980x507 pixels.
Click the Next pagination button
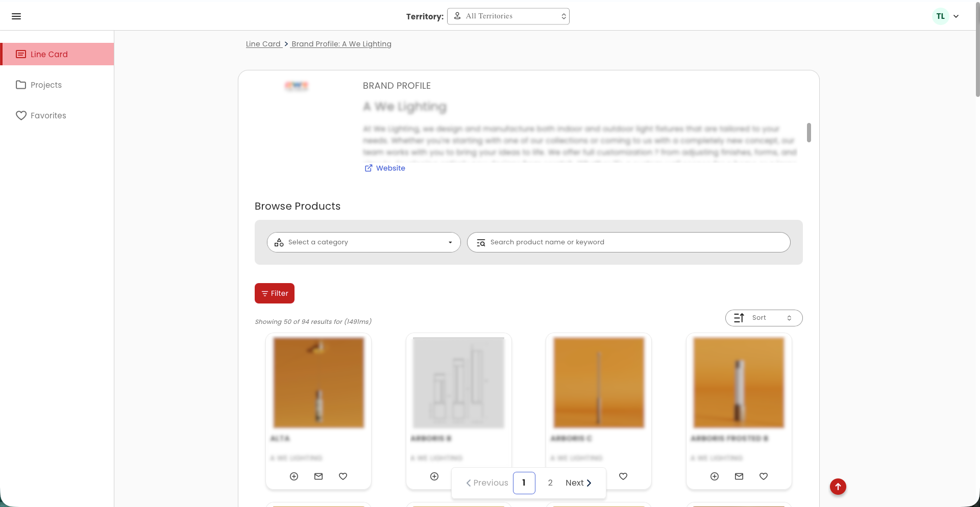point(578,483)
